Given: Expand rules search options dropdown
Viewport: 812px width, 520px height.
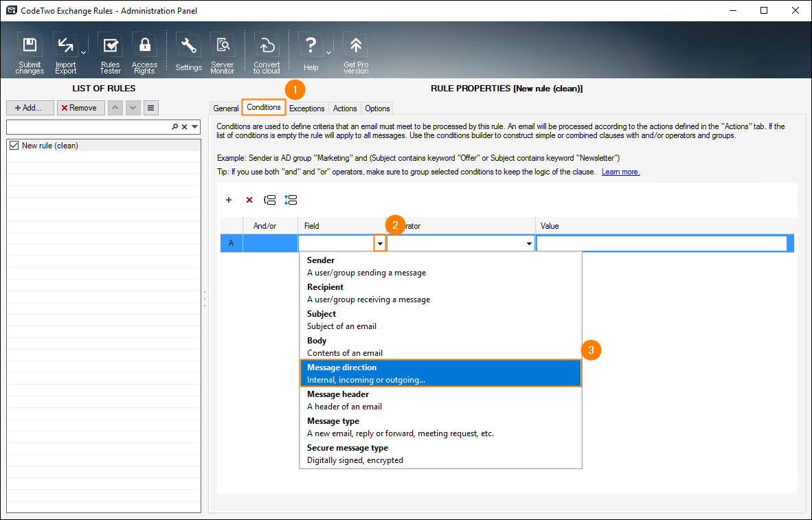Looking at the screenshot, I should coord(194,127).
